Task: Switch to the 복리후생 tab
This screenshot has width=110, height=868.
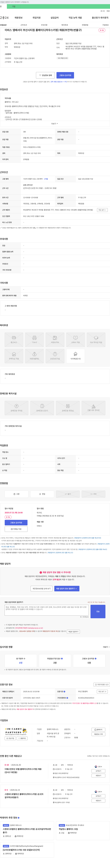Action: [x=65, y=25]
